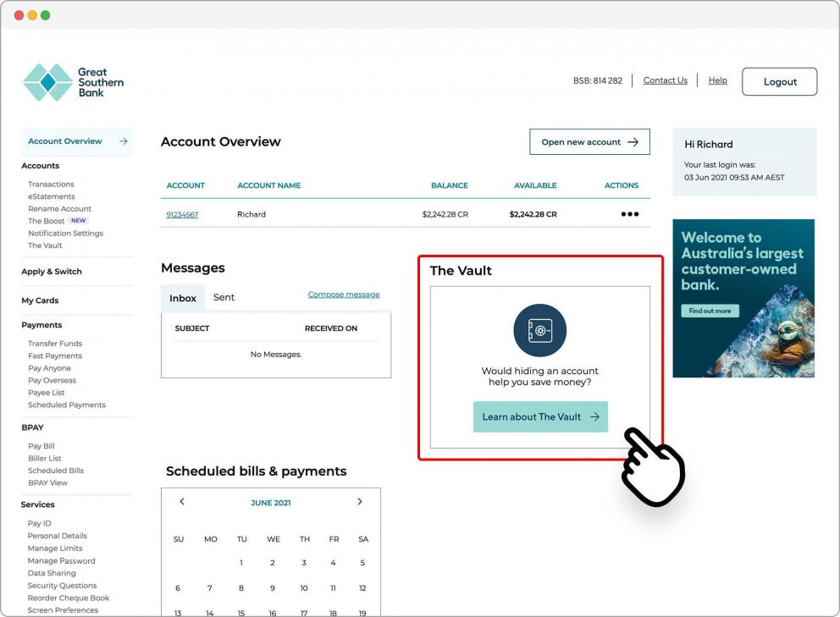The image size is (840, 617).
Task: Click the arrow beside Account Overview in sidebar
Action: [124, 141]
